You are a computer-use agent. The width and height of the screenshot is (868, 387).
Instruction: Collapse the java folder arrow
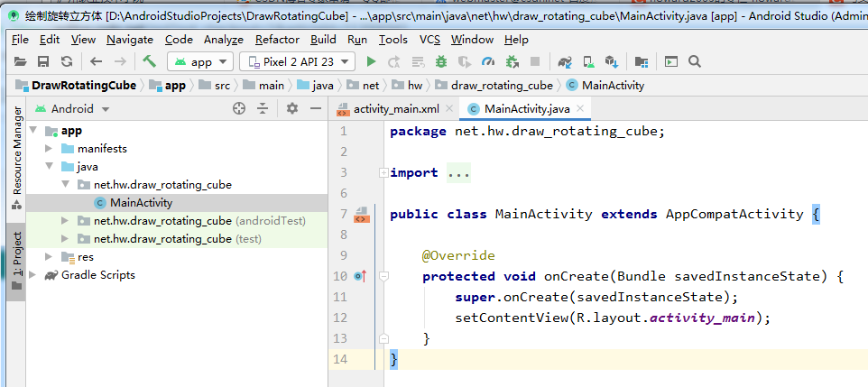coord(49,166)
